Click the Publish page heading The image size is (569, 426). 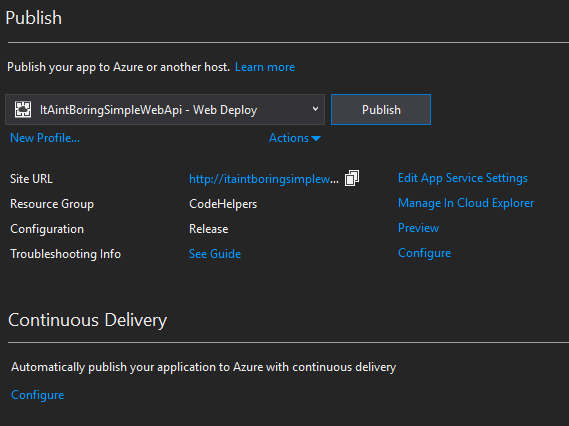pos(33,18)
